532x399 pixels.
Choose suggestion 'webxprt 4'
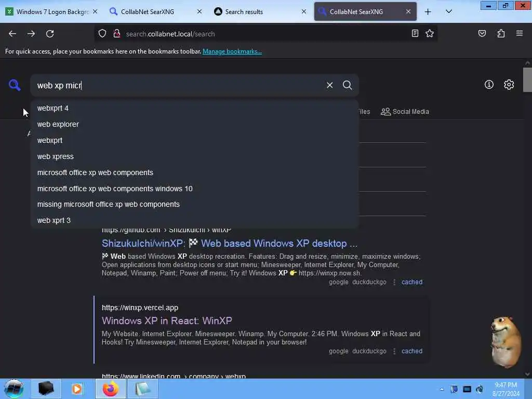(194, 108)
